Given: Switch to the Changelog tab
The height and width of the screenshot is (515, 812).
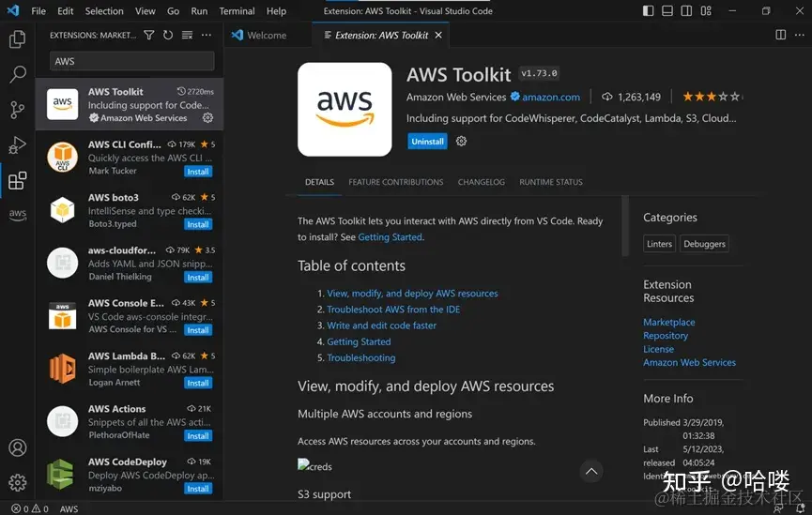Looking at the screenshot, I should 481,182.
